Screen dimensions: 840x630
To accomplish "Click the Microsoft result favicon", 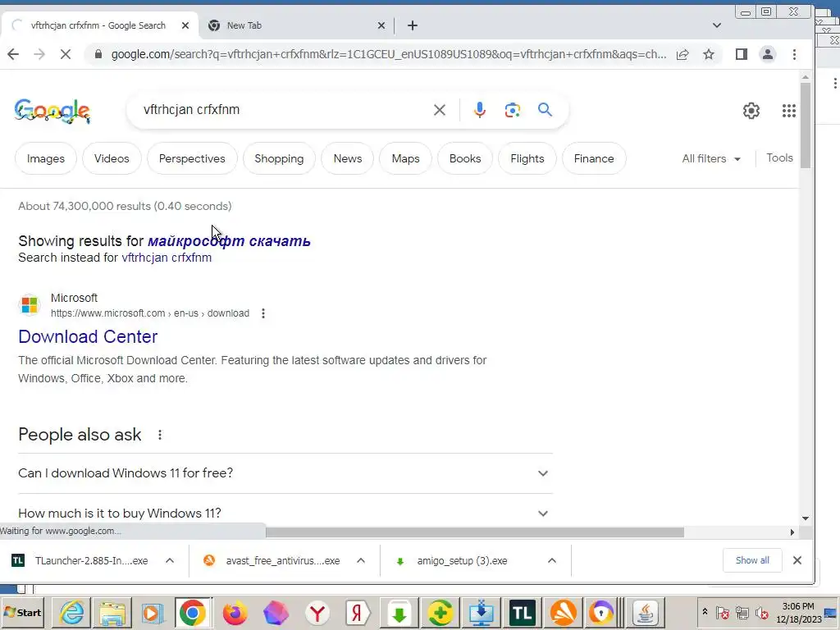I will (30, 305).
